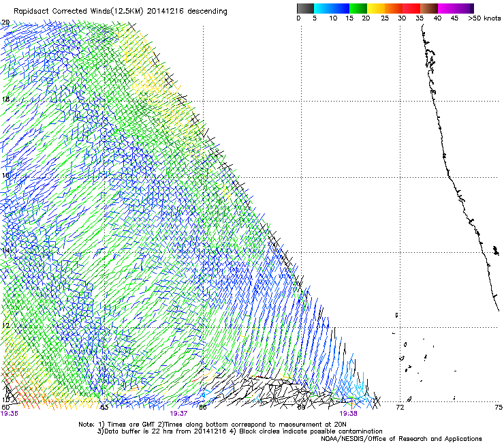Click the '75' longitude label on bottom axis
This screenshot has height=443, width=504.
point(499,408)
